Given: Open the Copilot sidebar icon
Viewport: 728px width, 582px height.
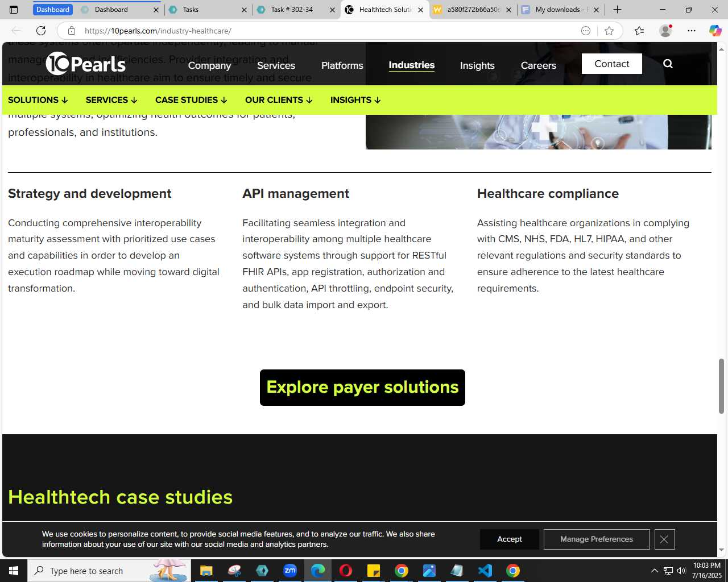Looking at the screenshot, I should [715, 31].
